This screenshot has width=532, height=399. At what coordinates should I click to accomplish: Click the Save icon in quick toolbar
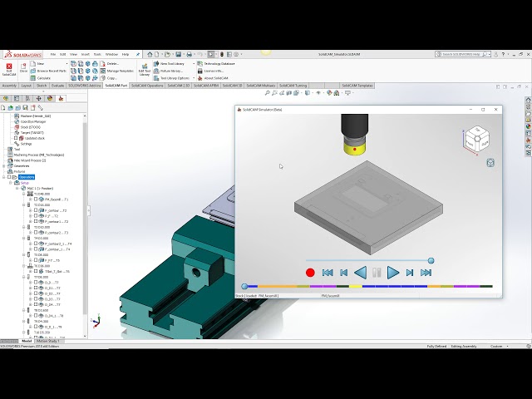pyautogui.click(x=178, y=54)
